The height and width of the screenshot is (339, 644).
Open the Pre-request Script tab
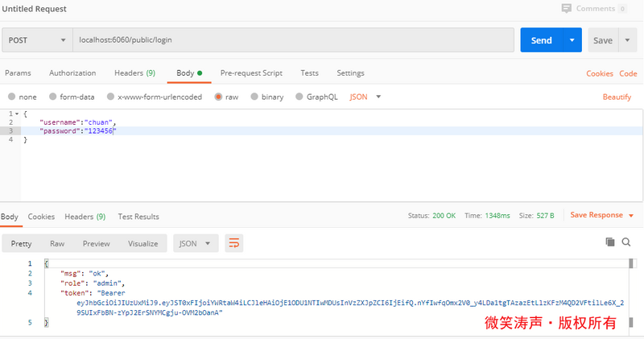[251, 72]
